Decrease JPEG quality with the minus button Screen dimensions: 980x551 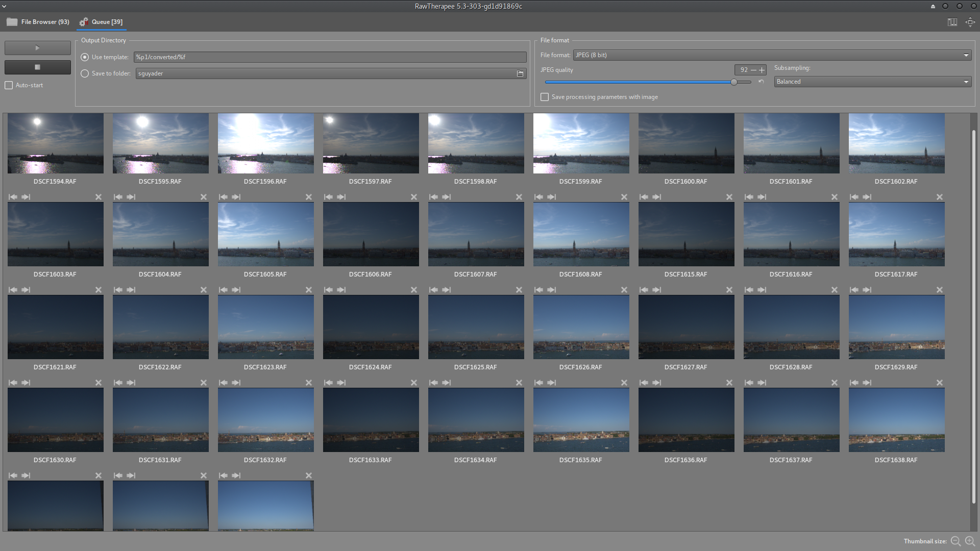tap(753, 70)
